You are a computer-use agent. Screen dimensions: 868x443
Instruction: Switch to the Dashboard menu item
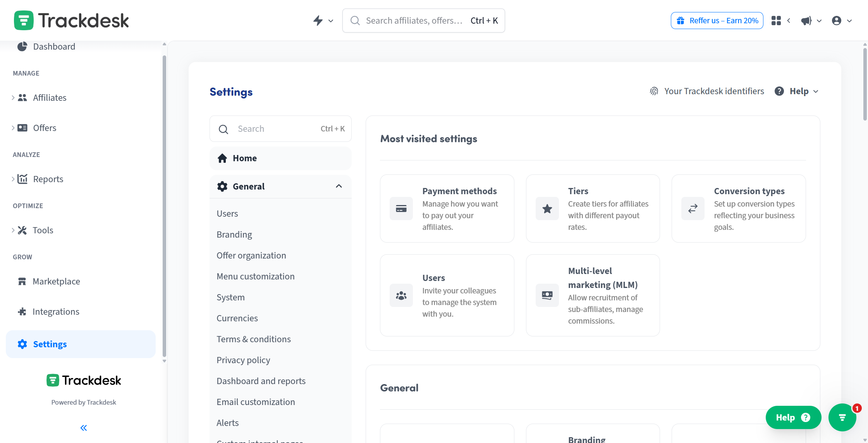(x=54, y=46)
